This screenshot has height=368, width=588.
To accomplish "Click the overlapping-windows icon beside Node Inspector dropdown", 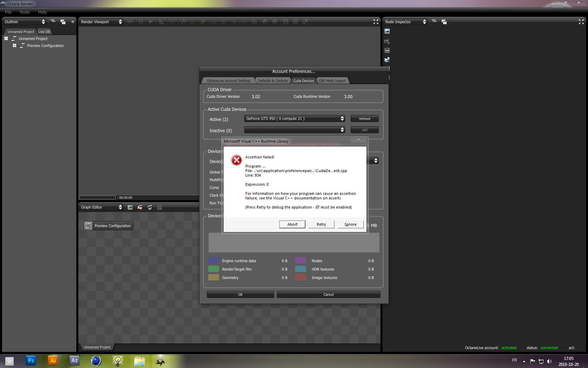I will (444, 22).
